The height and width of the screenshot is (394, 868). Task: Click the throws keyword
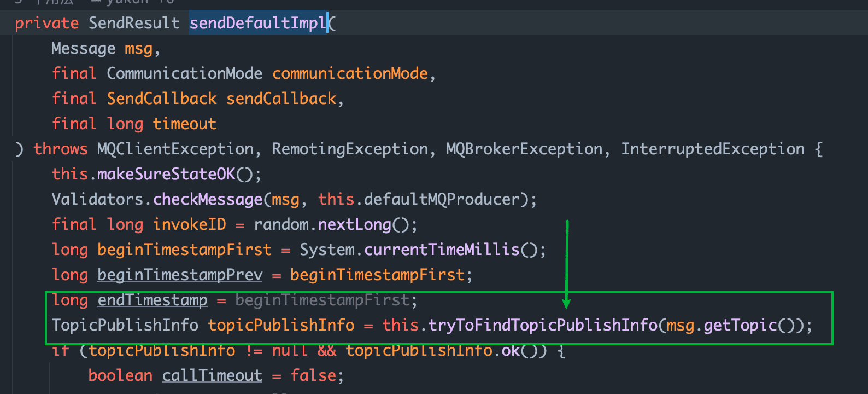tap(61, 149)
